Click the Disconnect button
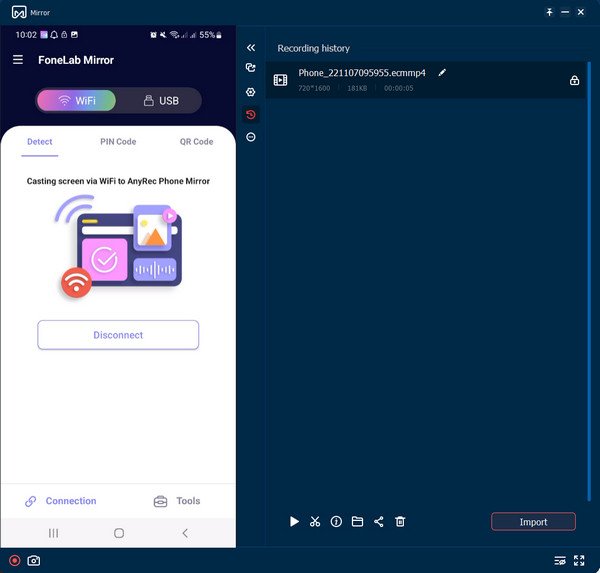Image resolution: width=600 pixels, height=573 pixels. tap(118, 335)
